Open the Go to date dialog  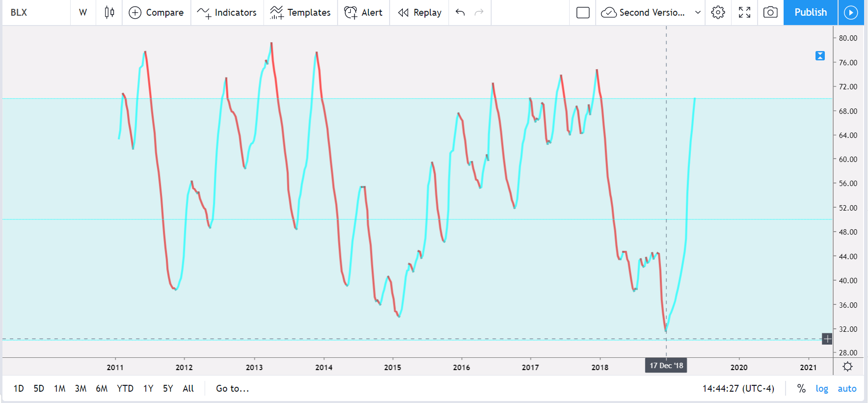click(x=233, y=389)
